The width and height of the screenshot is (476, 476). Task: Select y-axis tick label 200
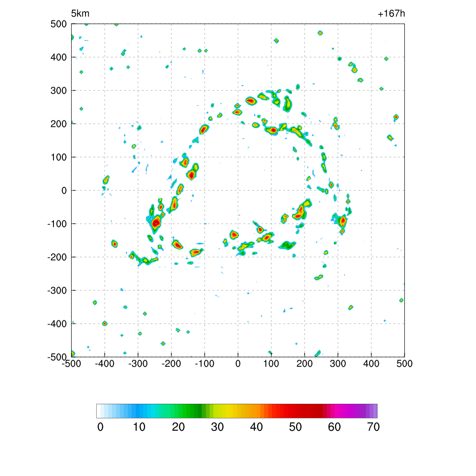coord(59,124)
